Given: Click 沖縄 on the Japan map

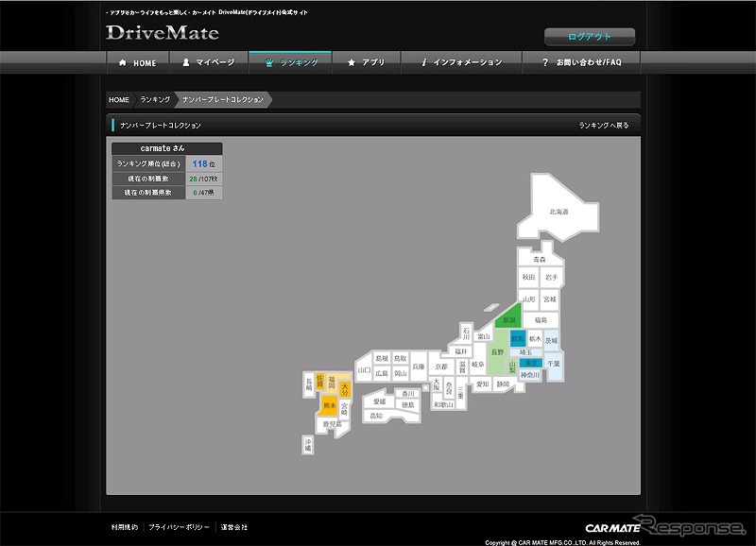Looking at the screenshot, I should coord(307,444).
